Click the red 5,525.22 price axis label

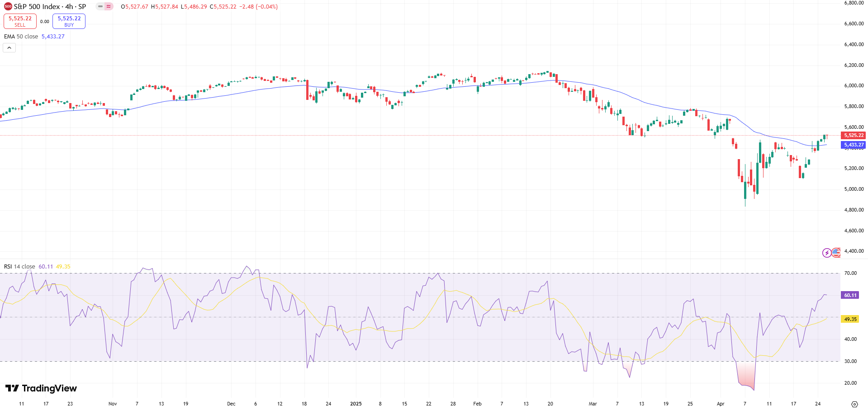tap(854, 135)
